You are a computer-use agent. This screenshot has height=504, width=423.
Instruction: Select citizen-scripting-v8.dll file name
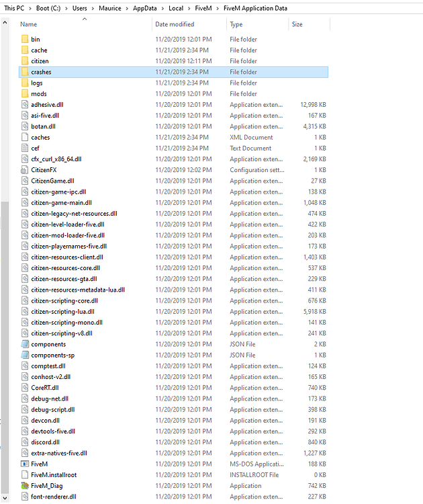tap(62, 333)
